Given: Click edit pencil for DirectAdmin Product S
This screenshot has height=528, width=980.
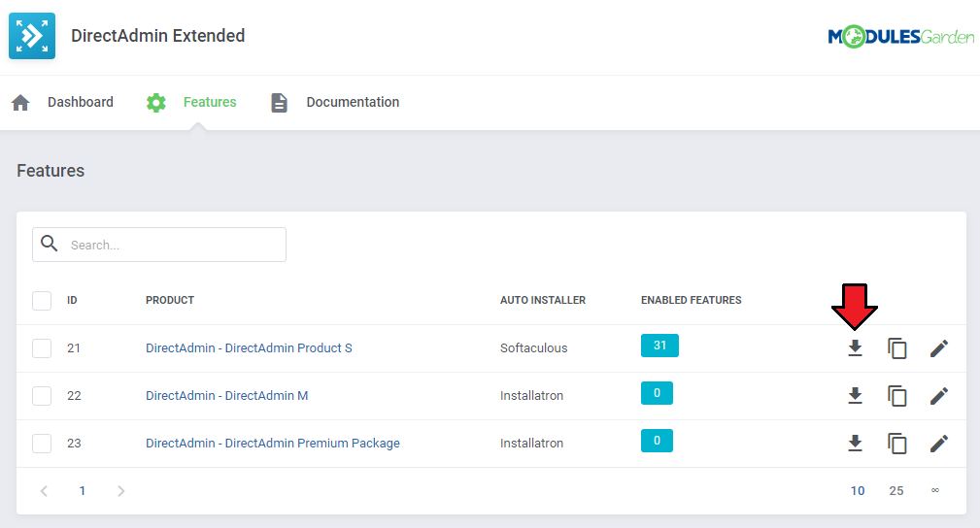Looking at the screenshot, I should click(x=939, y=348).
